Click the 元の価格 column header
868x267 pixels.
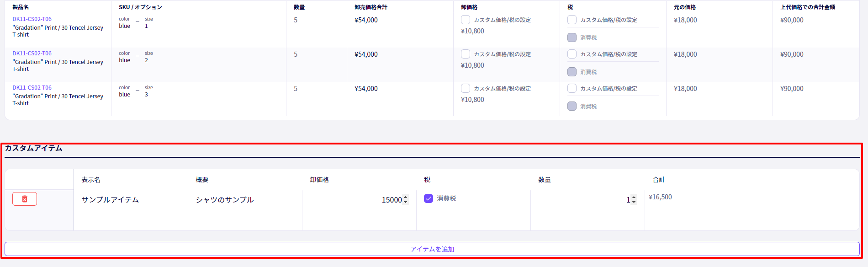click(685, 7)
